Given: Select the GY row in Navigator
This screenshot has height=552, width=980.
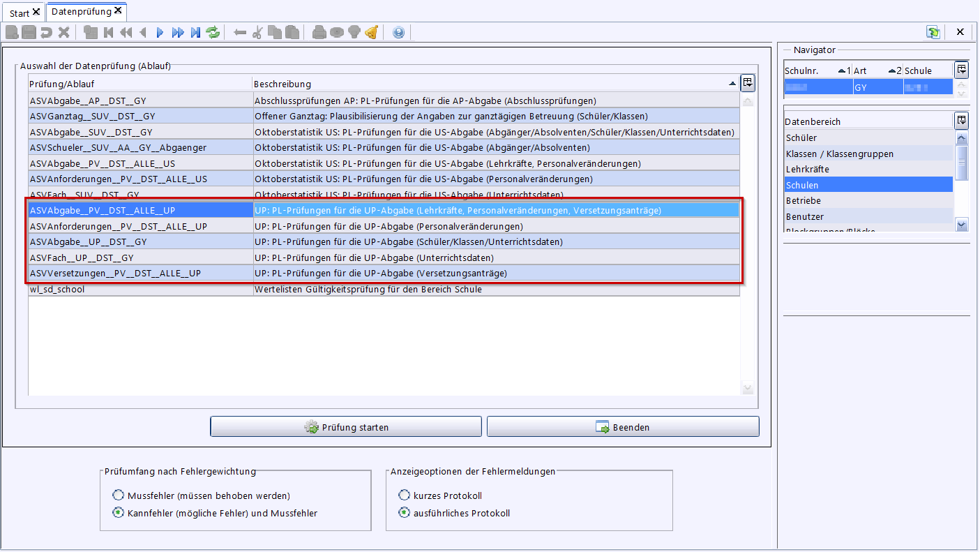Looking at the screenshot, I should (x=868, y=87).
